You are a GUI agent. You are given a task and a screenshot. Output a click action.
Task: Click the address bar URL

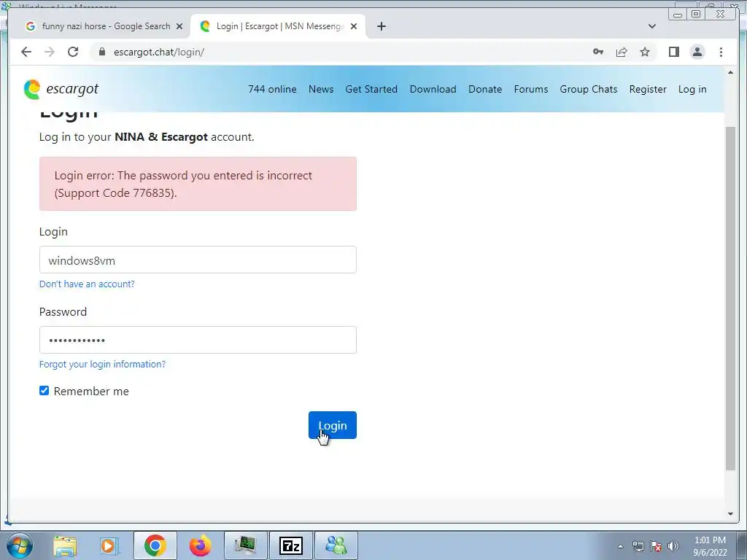[x=159, y=52]
